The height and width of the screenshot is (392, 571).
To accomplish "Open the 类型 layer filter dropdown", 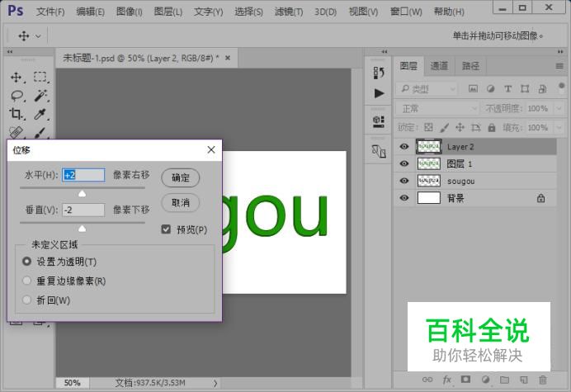I will pyautogui.click(x=427, y=88).
